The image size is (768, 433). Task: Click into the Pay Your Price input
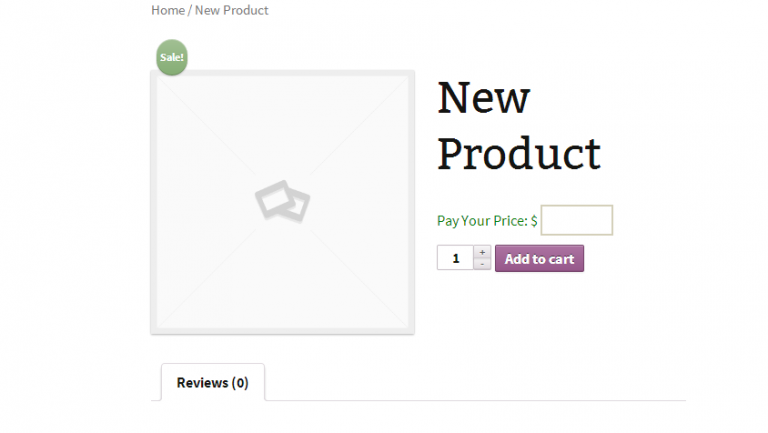click(x=576, y=220)
